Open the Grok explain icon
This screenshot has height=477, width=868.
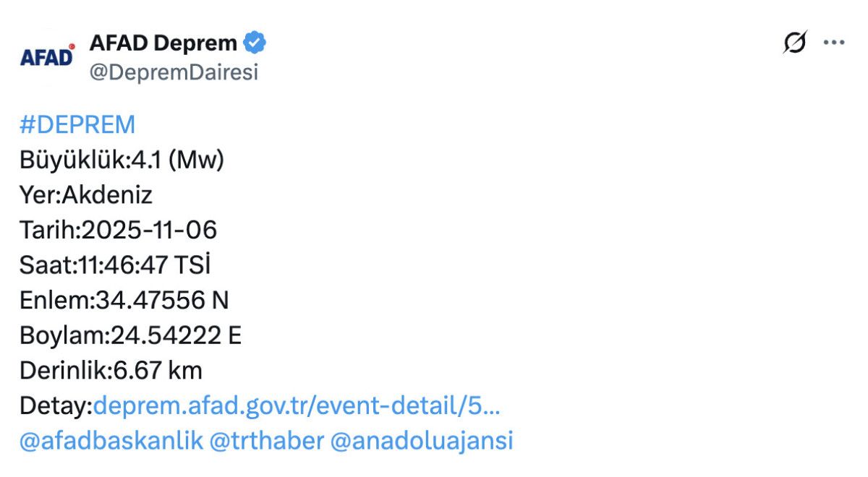click(794, 43)
